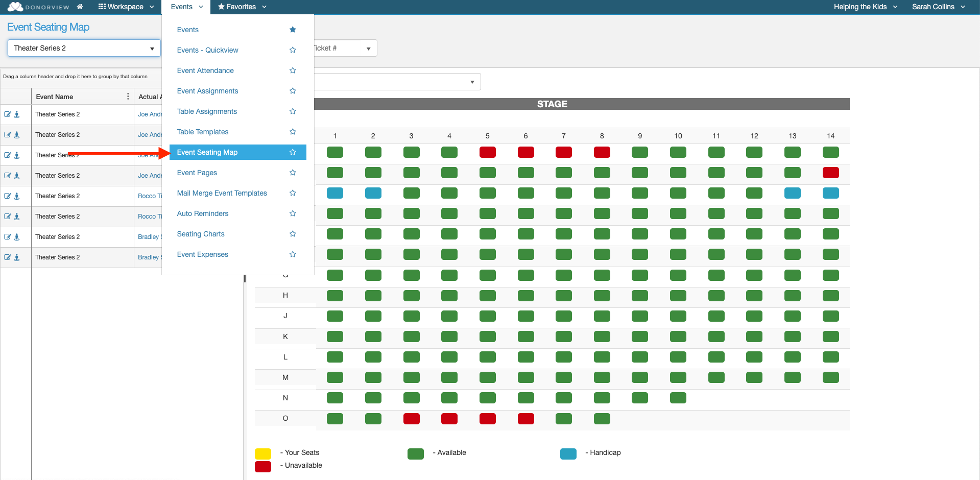The height and width of the screenshot is (480, 980).
Task: Choose Table Assignments from Events menu
Action: (207, 111)
